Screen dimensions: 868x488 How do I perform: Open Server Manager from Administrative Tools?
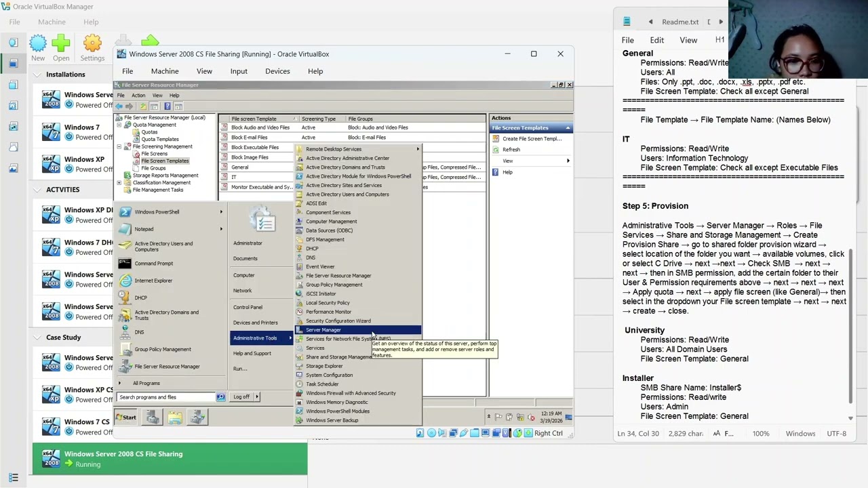point(357,330)
